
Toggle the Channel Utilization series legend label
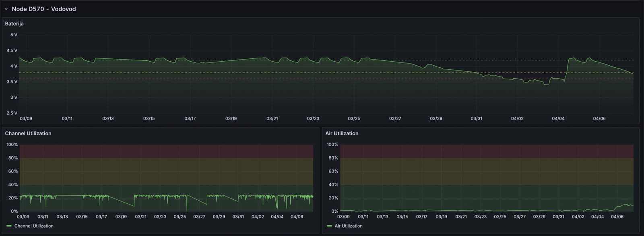pyautogui.click(x=34, y=226)
